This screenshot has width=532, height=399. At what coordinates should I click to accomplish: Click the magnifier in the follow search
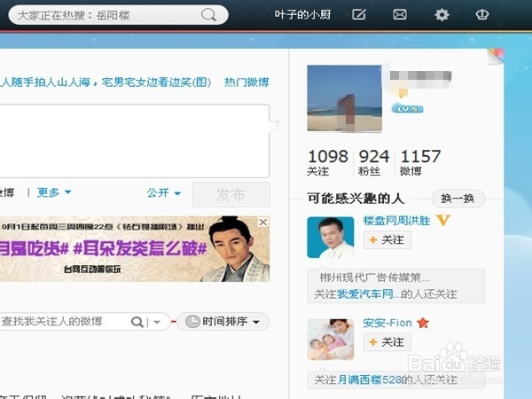tap(137, 322)
